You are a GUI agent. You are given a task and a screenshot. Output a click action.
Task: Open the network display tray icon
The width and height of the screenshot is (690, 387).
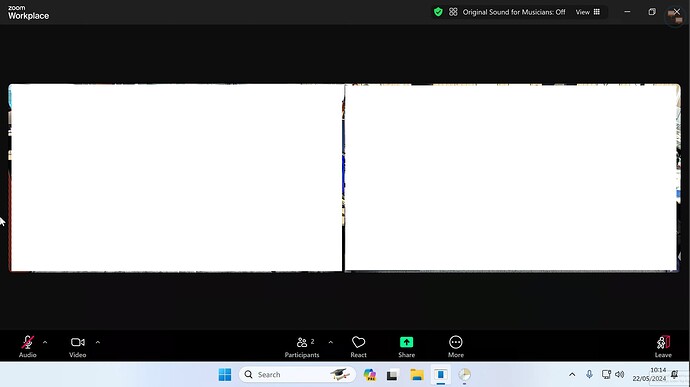pyautogui.click(x=606, y=374)
